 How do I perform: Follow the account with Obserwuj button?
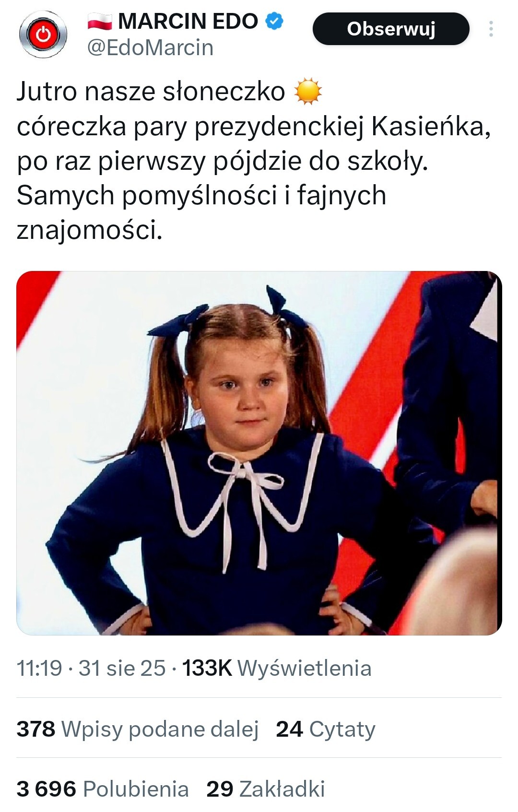pos(391,29)
